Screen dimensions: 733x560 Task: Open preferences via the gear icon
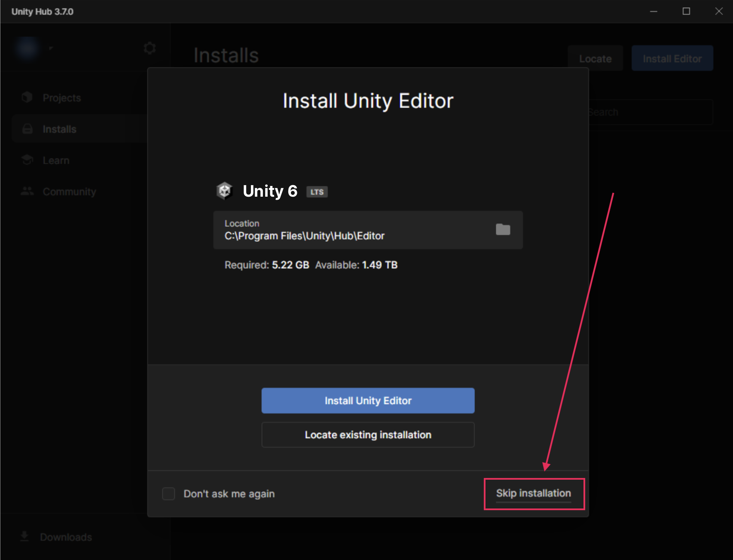pyautogui.click(x=150, y=48)
